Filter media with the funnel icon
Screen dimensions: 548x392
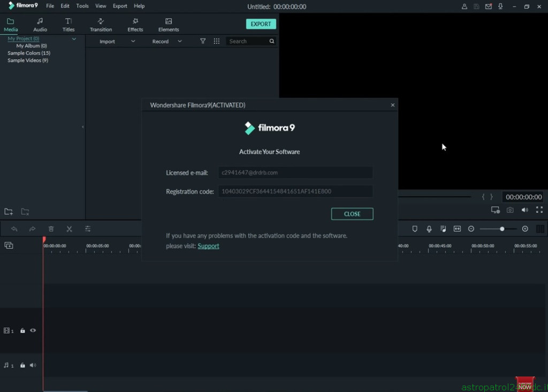coord(203,41)
